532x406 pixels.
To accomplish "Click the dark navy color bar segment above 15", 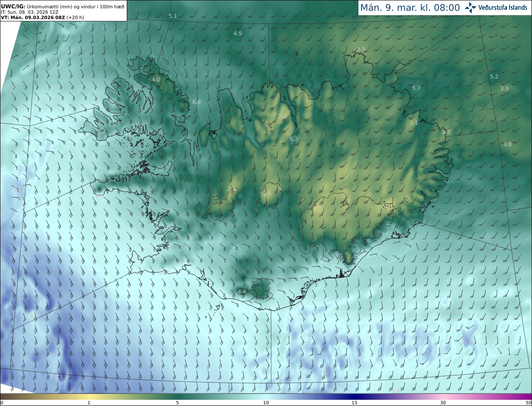I will pos(355,396).
